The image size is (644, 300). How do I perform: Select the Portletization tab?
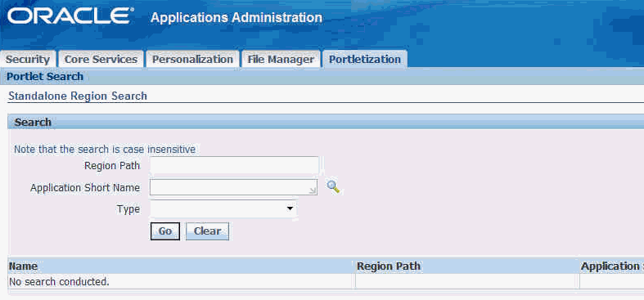click(365, 59)
